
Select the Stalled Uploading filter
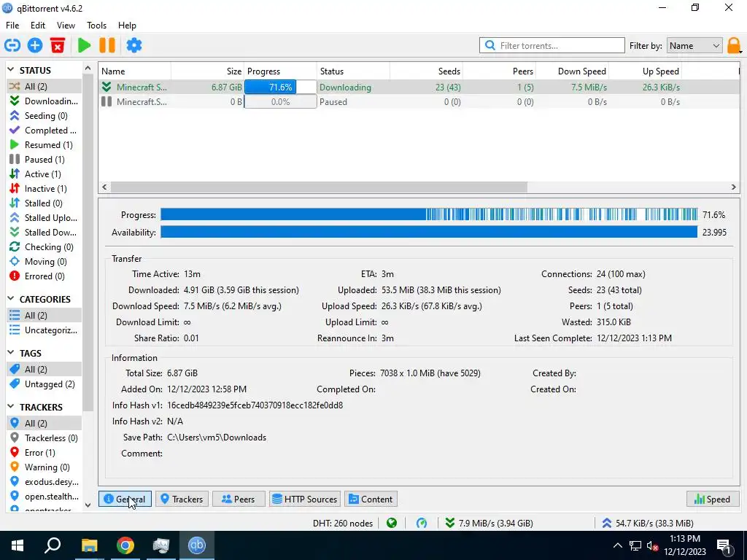[x=44, y=218]
